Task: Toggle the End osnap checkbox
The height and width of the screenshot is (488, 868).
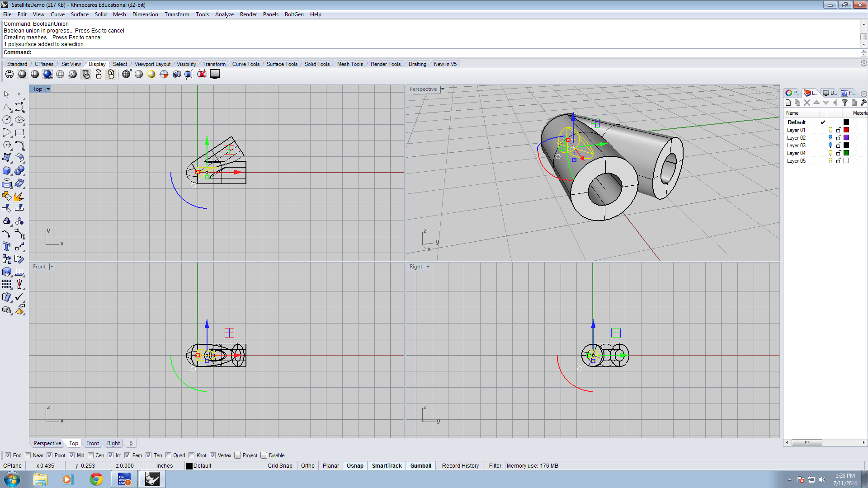Action: 8,455
